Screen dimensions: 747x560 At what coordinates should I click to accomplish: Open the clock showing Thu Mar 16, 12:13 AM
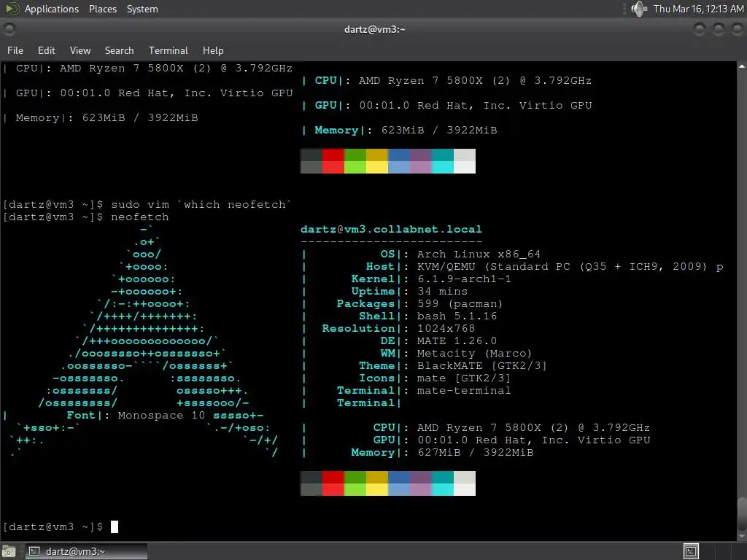click(x=698, y=9)
